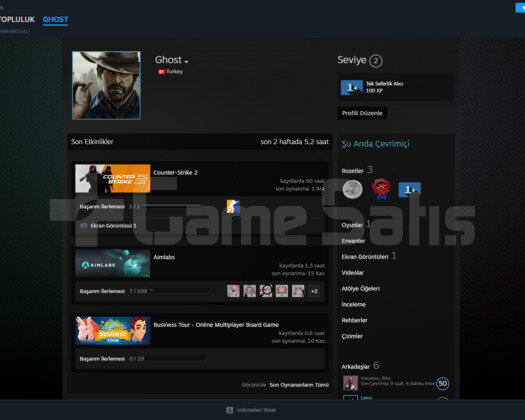Click the Aimlabs 7/100 achievement progress bar

coord(180,291)
